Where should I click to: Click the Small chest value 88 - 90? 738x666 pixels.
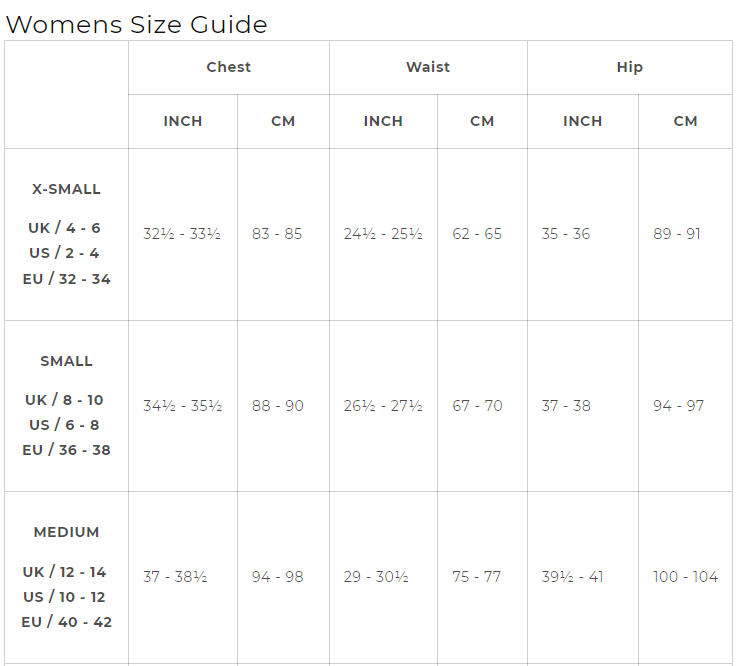[278, 406]
